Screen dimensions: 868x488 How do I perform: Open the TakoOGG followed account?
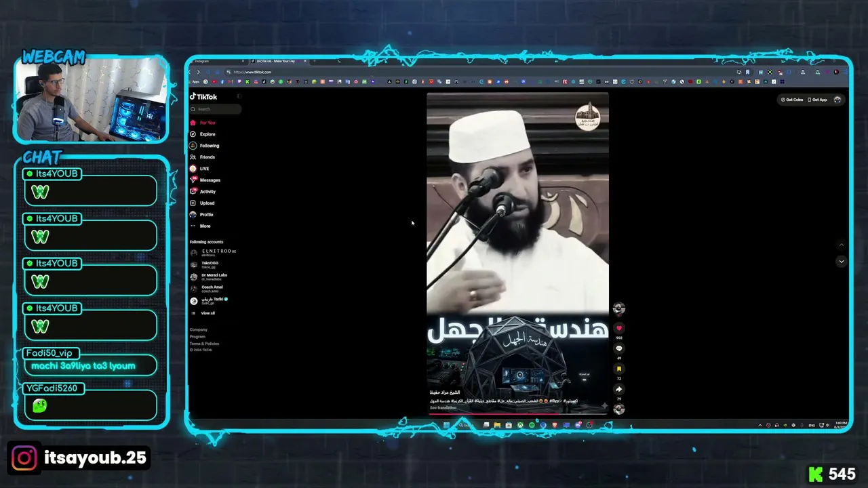click(205, 264)
